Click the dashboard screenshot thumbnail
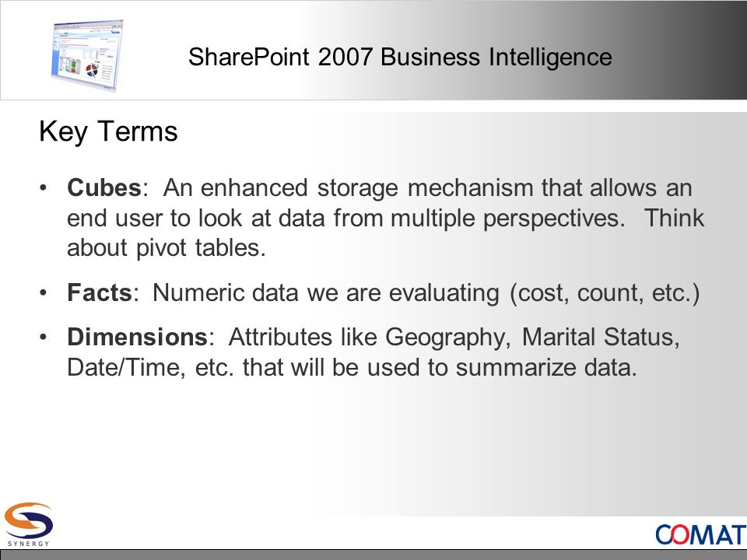Image resolution: width=747 pixels, height=560 pixels. coord(86,54)
